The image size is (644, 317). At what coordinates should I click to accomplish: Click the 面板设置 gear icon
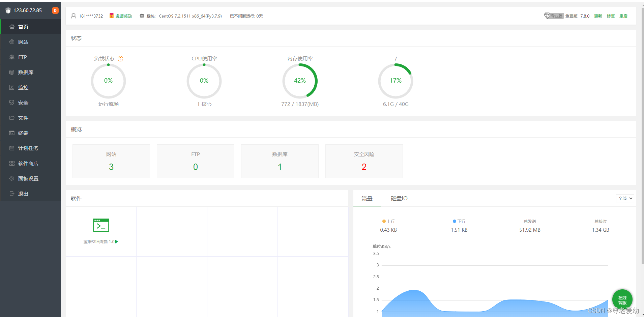pos(12,178)
